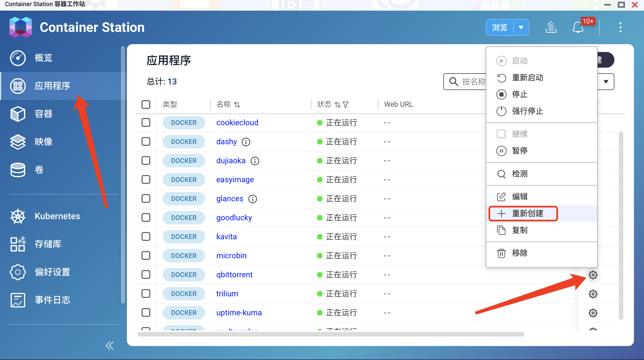Open the kavita application link
Viewport: 644px width, 360px height.
226,236
